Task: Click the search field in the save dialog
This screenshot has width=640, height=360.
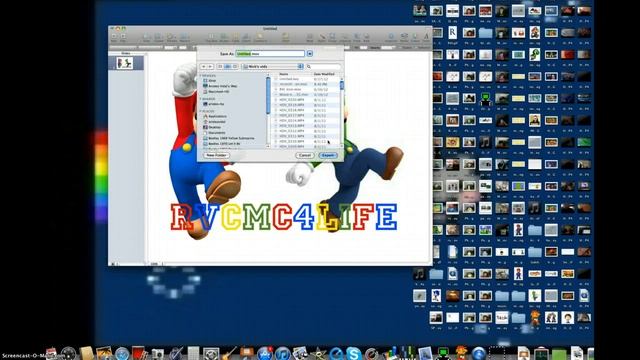Action: pos(323,66)
